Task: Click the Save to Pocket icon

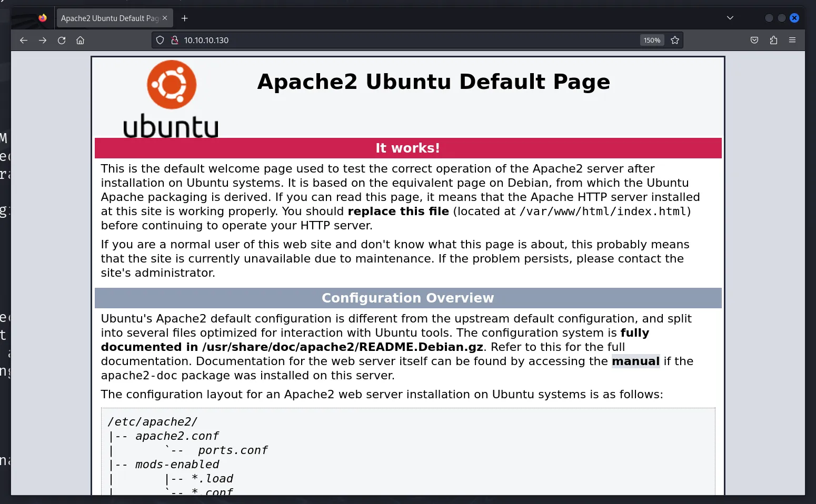Action: coord(754,41)
